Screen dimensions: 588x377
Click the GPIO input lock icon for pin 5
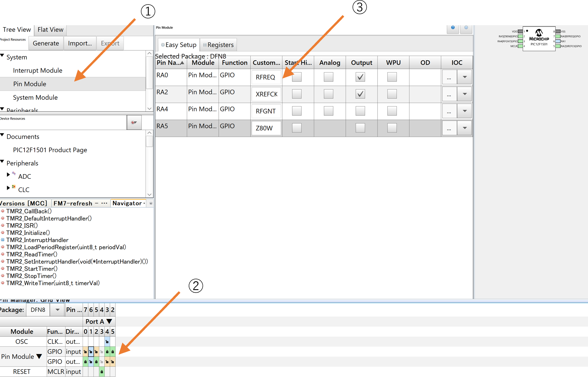(113, 352)
